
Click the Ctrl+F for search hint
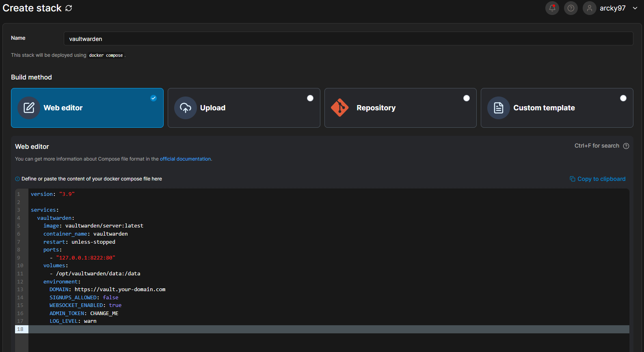point(597,146)
